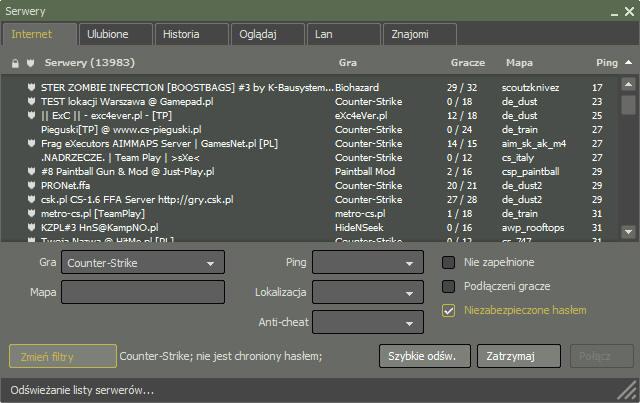Click the server list scroll up arrow
This screenshot has height=403, width=640.
click(629, 84)
